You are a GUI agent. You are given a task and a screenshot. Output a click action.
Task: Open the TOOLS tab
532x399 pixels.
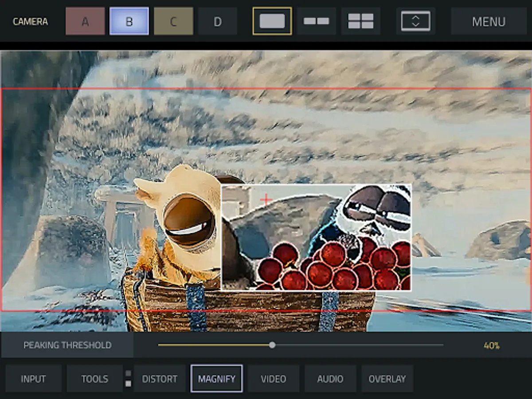tap(94, 379)
